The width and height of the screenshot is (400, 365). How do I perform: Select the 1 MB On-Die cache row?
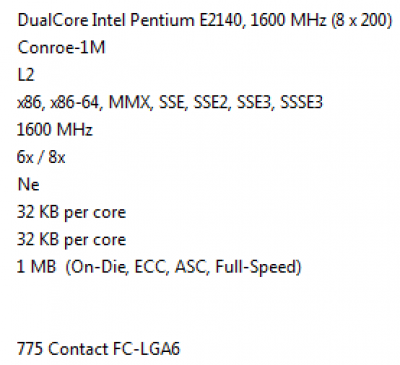(x=159, y=267)
